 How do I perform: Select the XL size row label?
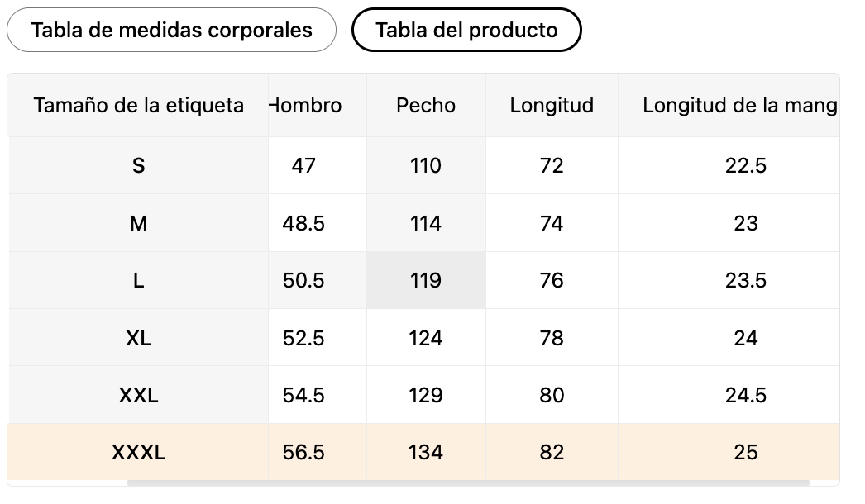(138, 339)
